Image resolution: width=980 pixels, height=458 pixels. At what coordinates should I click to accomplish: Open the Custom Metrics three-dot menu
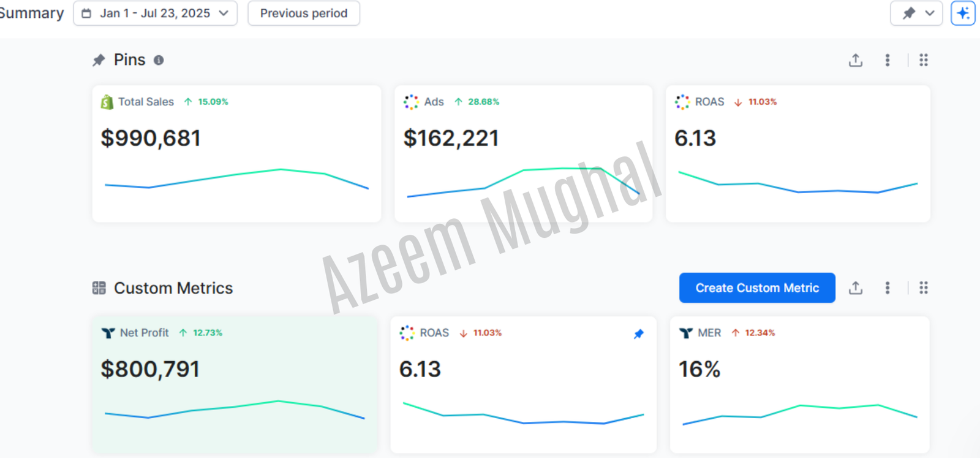click(x=888, y=288)
